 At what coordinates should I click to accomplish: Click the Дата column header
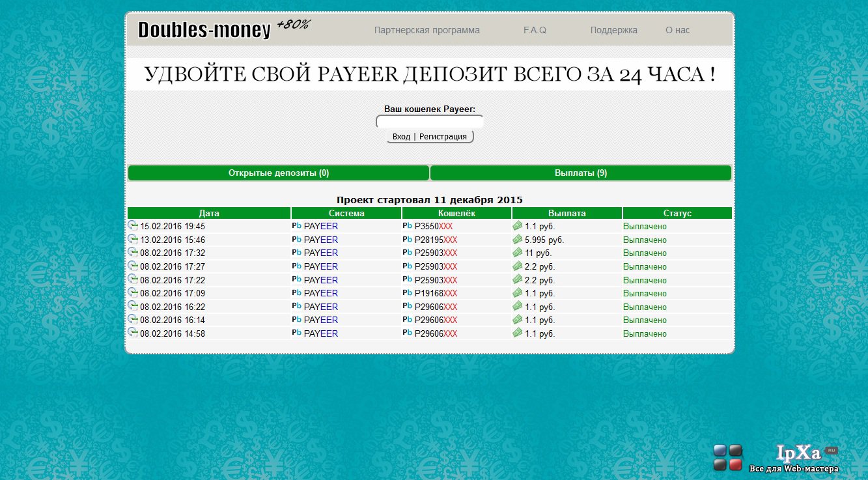[x=209, y=213]
